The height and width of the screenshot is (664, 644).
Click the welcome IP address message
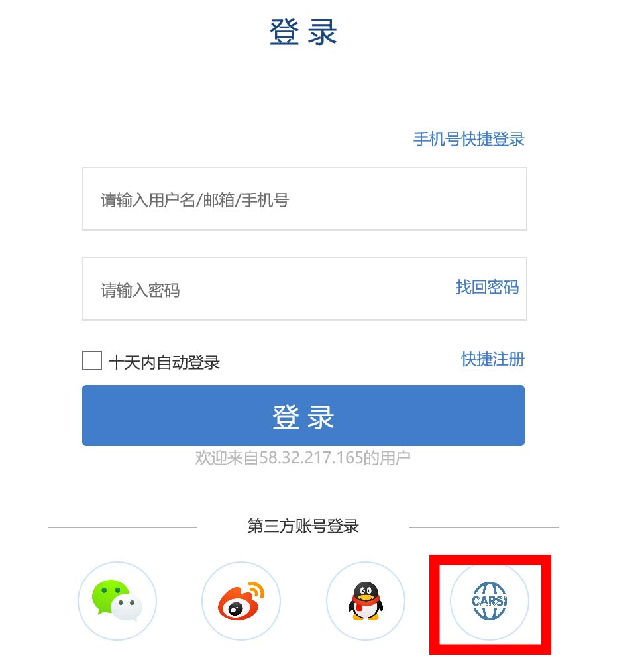pyautogui.click(x=303, y=458)
